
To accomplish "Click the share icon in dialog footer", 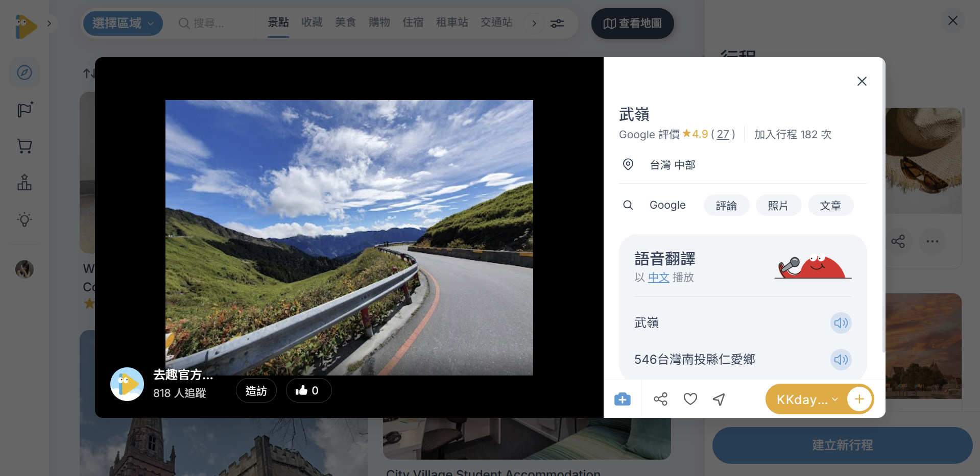I will click(661, 399).
